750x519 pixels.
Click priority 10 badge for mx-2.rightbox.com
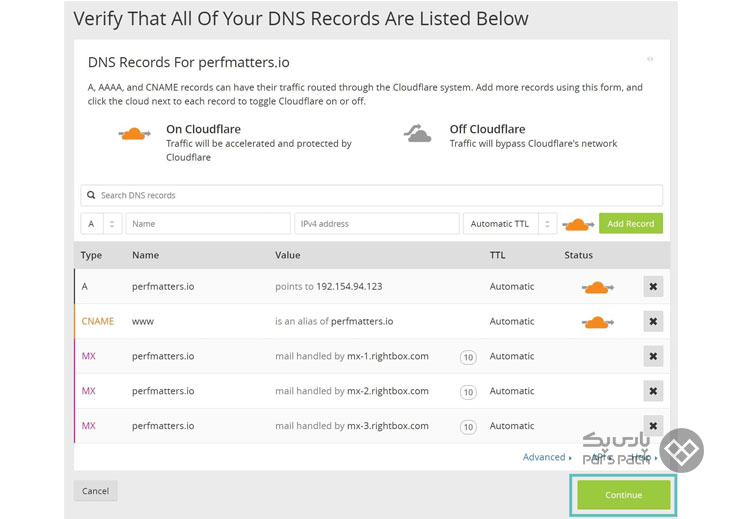[468, 392]
